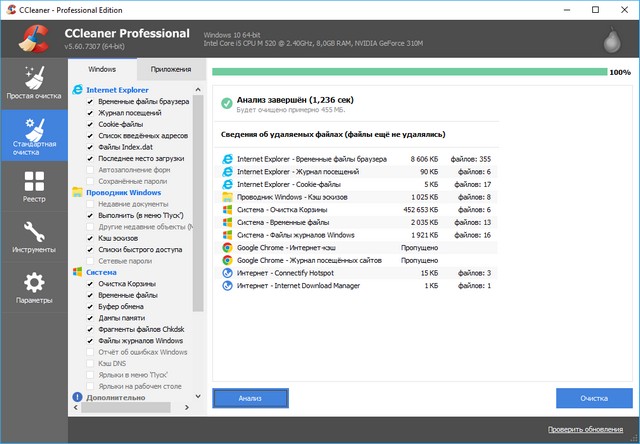The height and width of the screenshot is (444, 640).
Task: Click the green 100% progress bar
Action: click(408, 72)
